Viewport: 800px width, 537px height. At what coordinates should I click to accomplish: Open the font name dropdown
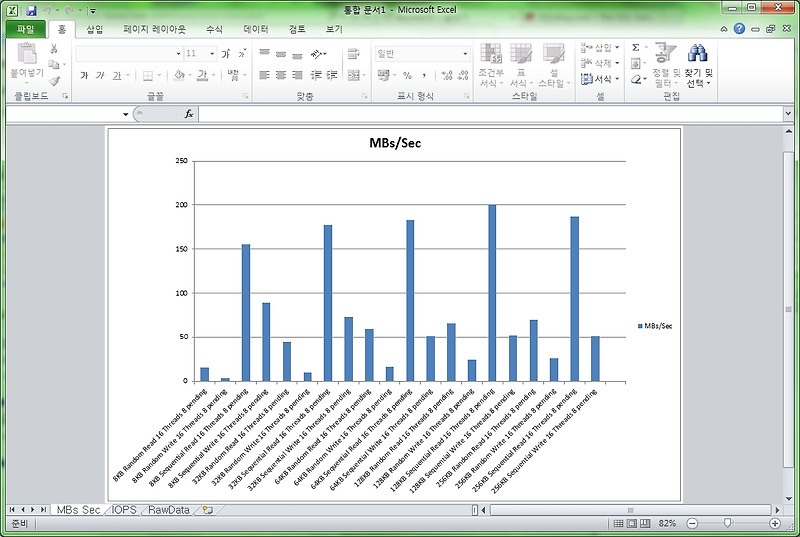tap(179, 54)
